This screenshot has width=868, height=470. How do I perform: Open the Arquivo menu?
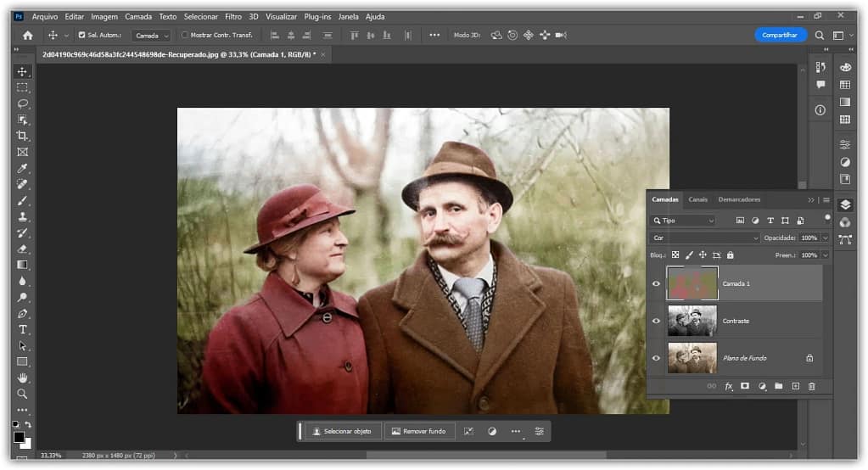pyautogui.click(x=45, y=17)
